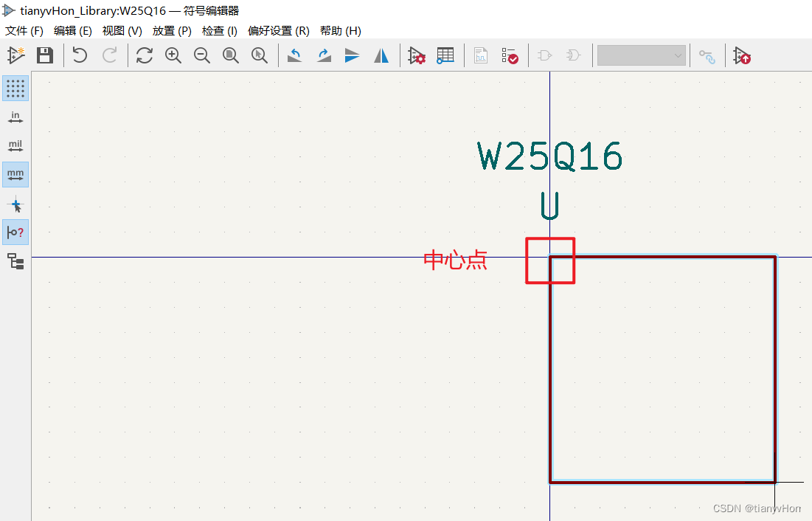
Task: Switch to alternate De Morgan representation
Action: click(x=573, y=55)
